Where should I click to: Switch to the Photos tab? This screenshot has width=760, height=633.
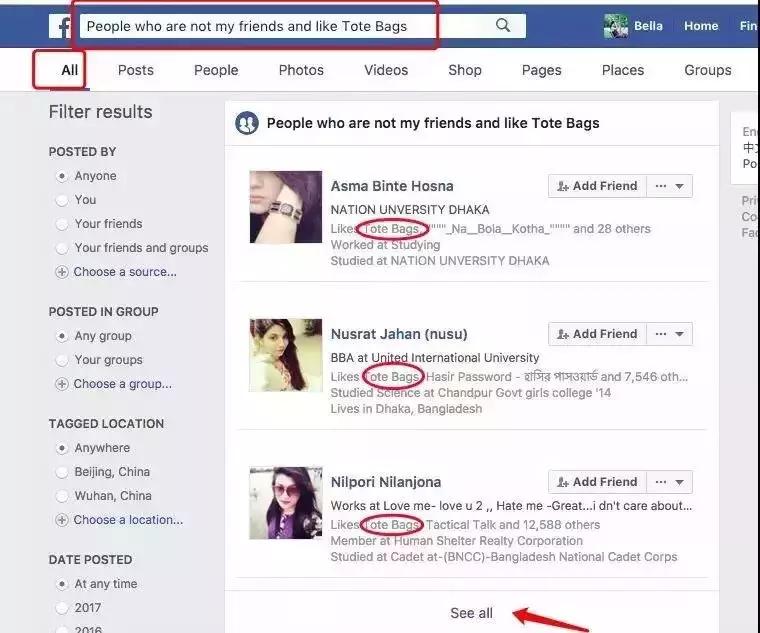[301, 70]
